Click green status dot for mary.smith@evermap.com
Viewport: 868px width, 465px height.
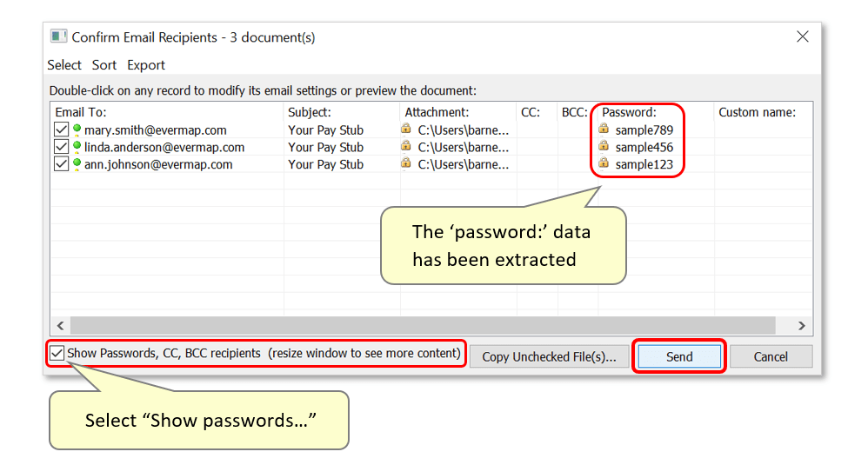(x=77, y=130)
